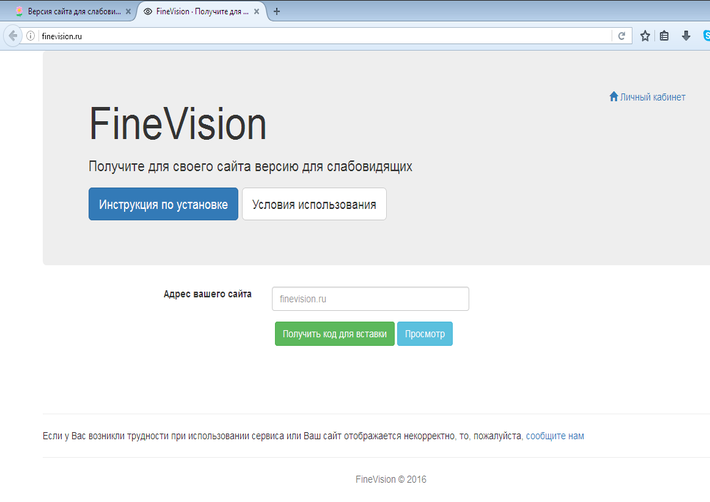This screenshot has width=710, height=502.
Task: Click Получить код для вставки button
Action: [x=335, y=334]
